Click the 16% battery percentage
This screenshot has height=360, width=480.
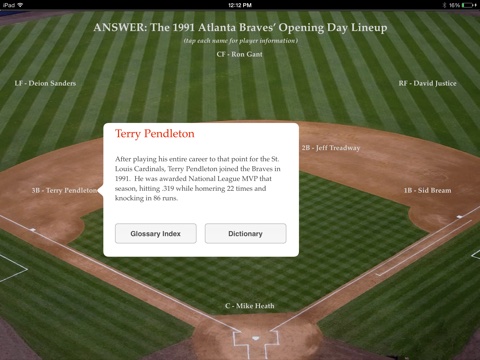[x=454, y=5]
